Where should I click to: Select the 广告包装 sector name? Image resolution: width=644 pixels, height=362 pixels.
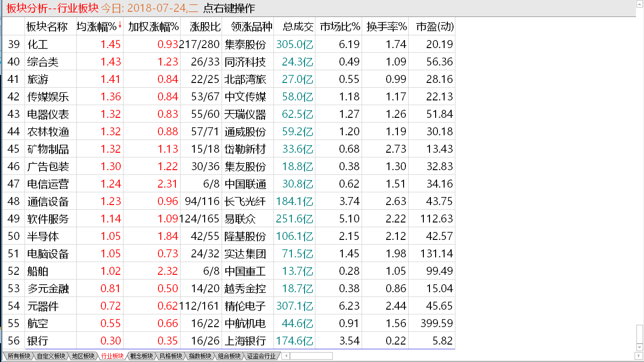(x=48, y=166)
